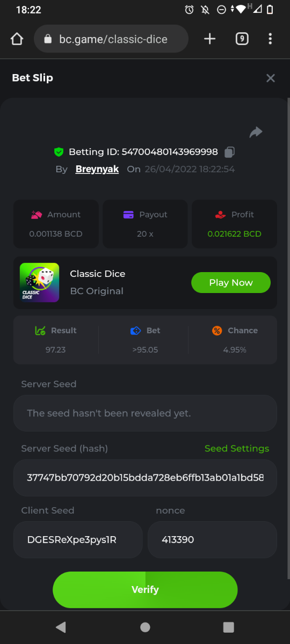Copy the Betting ID with copy icon
The width and height of the screenshot is (290, 644).
(x=229, y=152)
